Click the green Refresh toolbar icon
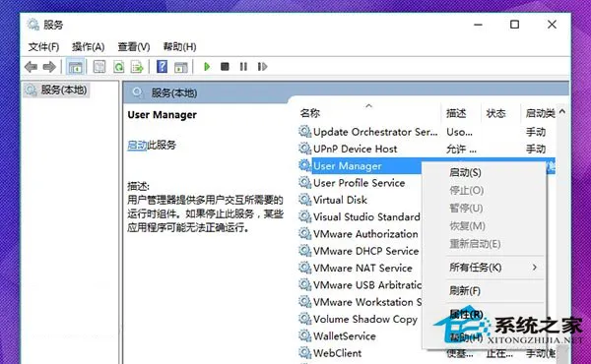Screen dimensions: 591x364 [x=119, y=67]
